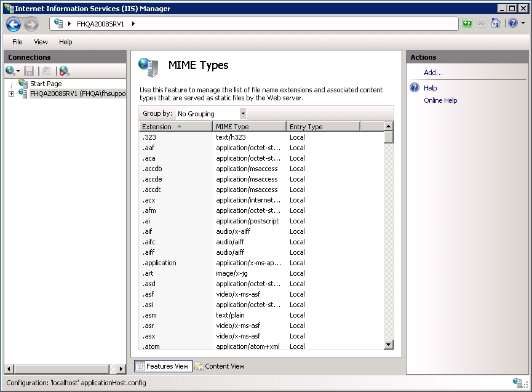532x392 pixels.
Task: Open the Help menu
Action: coord(65,42)
